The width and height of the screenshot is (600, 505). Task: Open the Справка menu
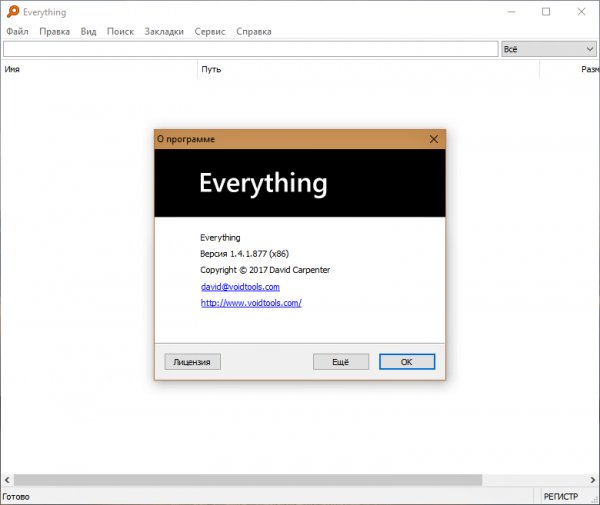pos(254,31)
